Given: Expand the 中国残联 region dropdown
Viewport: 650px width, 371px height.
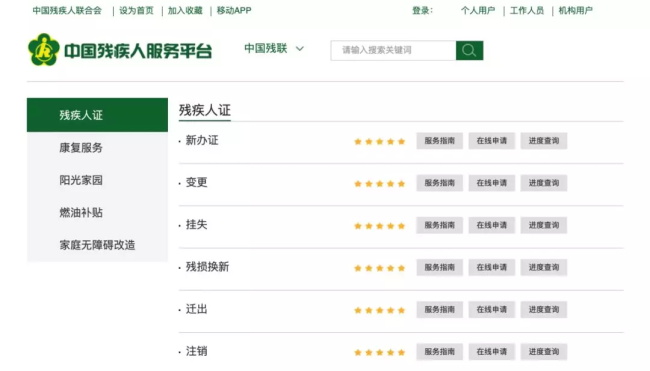Looking at the screenshot, I should [274, 48].
